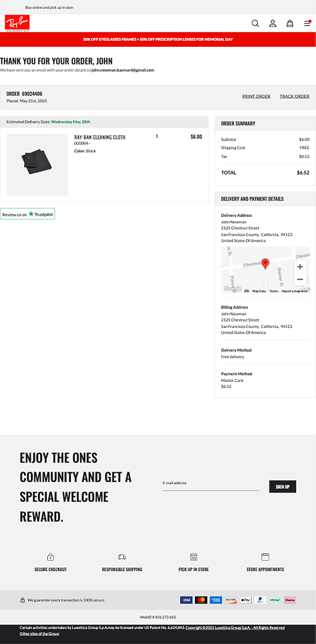This screenshot has height=644, width=316.
Task: Select the PayPal payment icon in footer
Action: [260, 600]
